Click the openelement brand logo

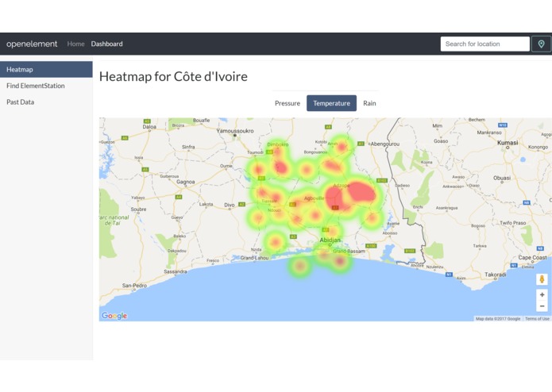(32, 44)
